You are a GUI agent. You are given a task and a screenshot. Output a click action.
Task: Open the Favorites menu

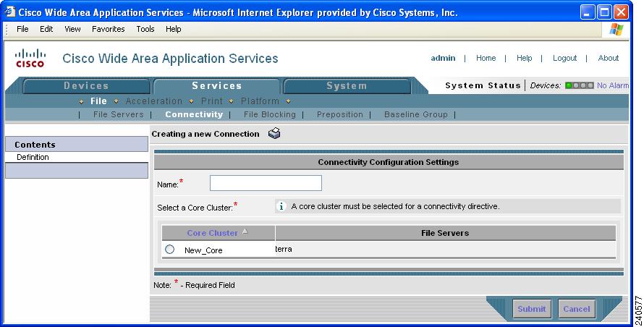tap(108, 29)
